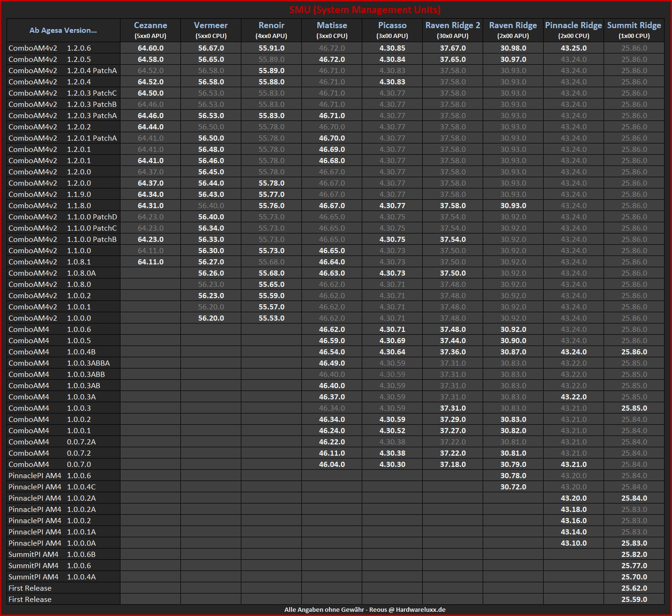The image size is (672, 616).
Task: Click the Cezanne value 64.44.0
Action: 150,127
